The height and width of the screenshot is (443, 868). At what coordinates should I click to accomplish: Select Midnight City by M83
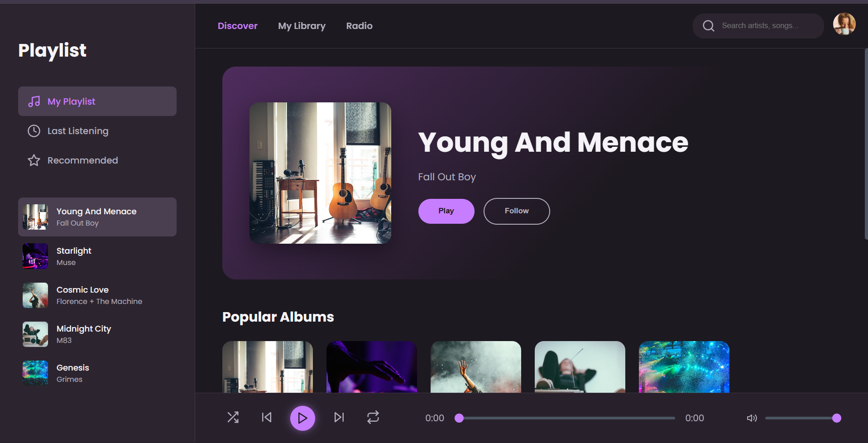[97, 334]
